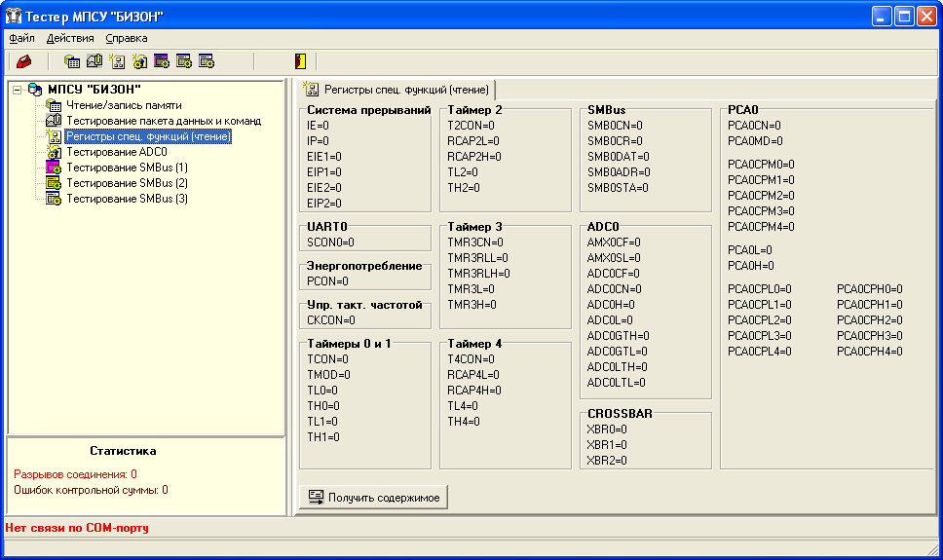Click SMBus (1) testing toolbar icon
Viewport: 943px width, 560px height.
(162, 61)
